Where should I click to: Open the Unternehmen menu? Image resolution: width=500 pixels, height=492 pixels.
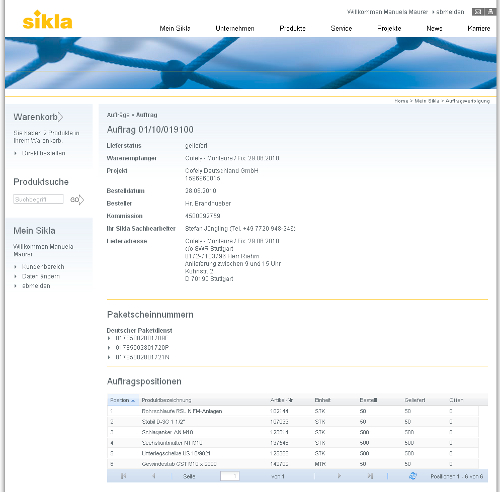click(x=235, y=28)
